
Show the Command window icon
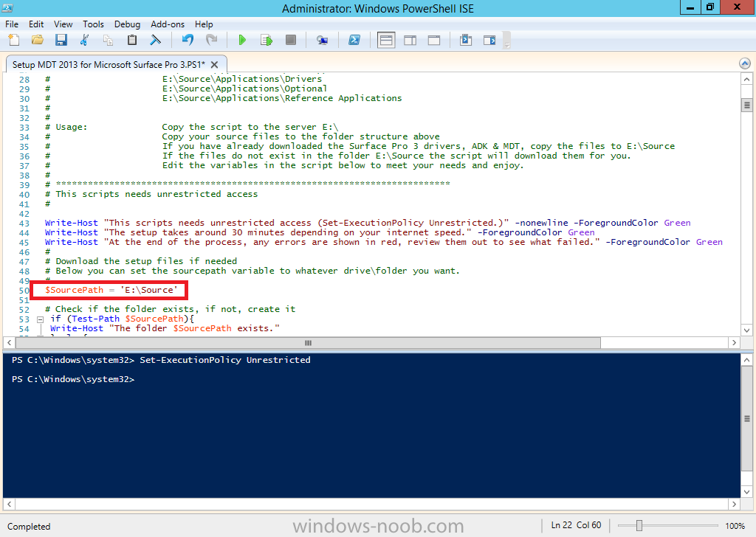click(466, 40)
